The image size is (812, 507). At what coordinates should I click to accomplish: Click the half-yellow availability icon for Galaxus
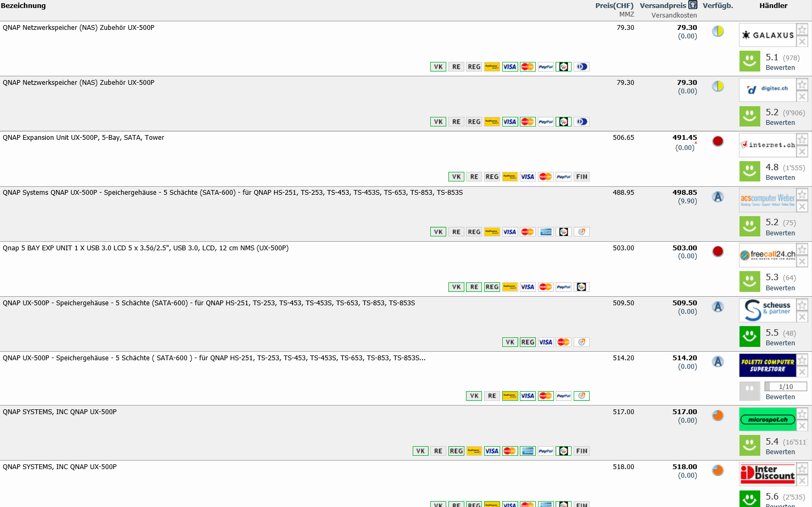[x=718, y=31]
